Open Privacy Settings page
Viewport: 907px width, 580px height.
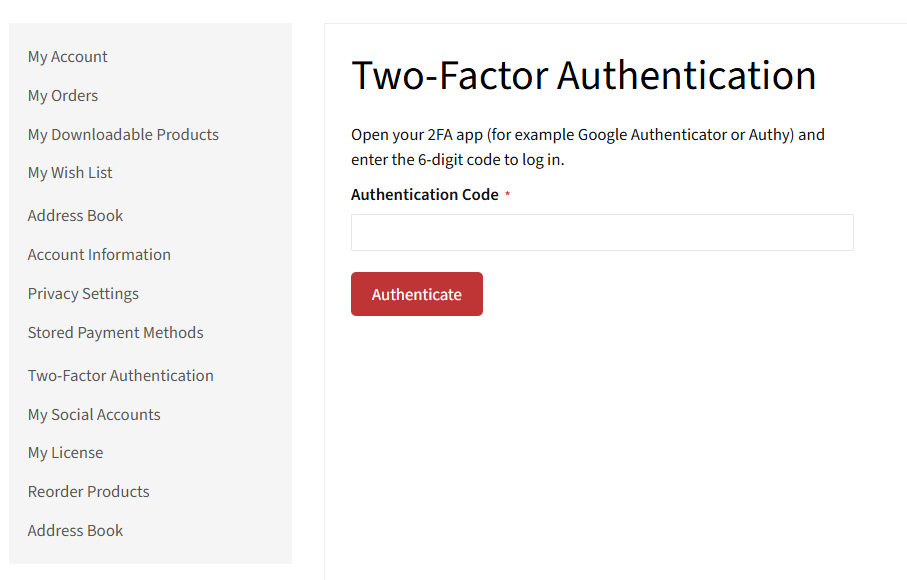pos(83,294)
